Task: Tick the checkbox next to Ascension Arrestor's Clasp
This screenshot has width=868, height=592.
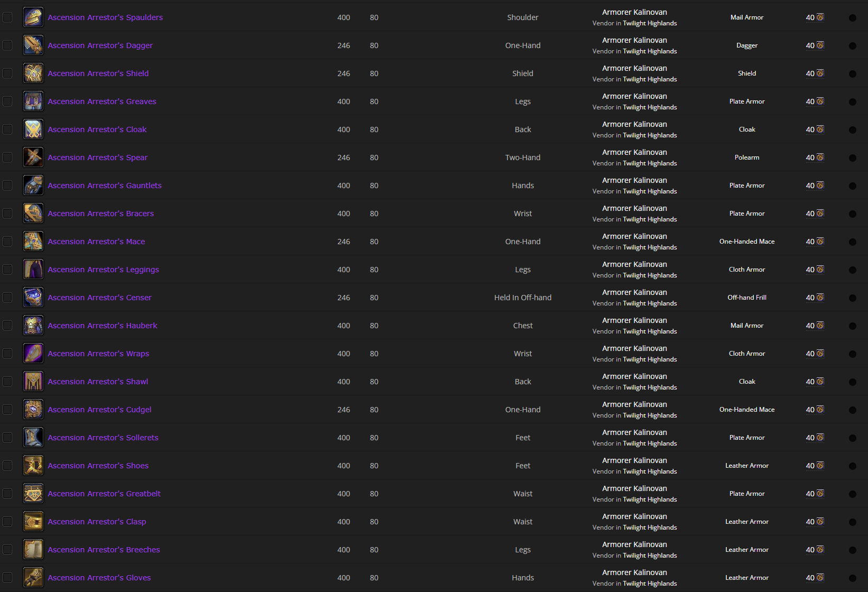Action: point(7,521)
